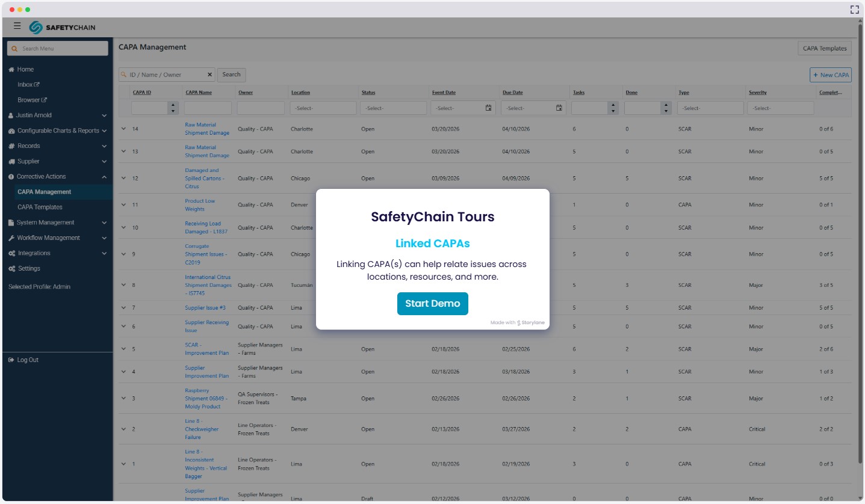Click the Log Out exit icon

pos(11,360)
